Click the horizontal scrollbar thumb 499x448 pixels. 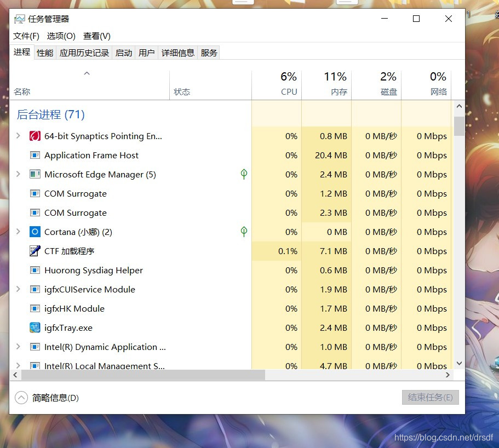(143, 375)
